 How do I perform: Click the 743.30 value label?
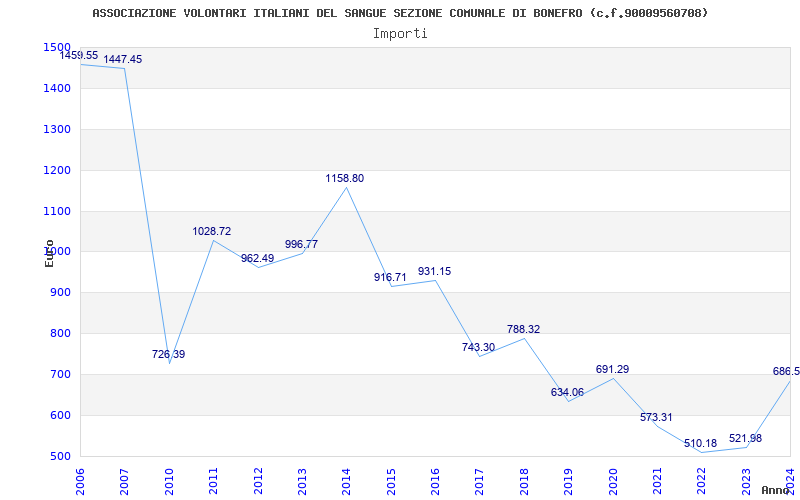(x=478, y=347)
